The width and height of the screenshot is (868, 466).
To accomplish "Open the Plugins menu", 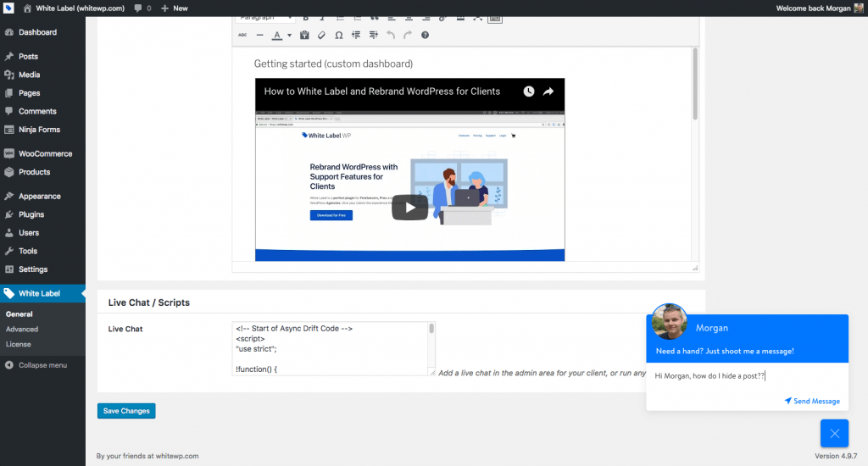I will (42, 214).
